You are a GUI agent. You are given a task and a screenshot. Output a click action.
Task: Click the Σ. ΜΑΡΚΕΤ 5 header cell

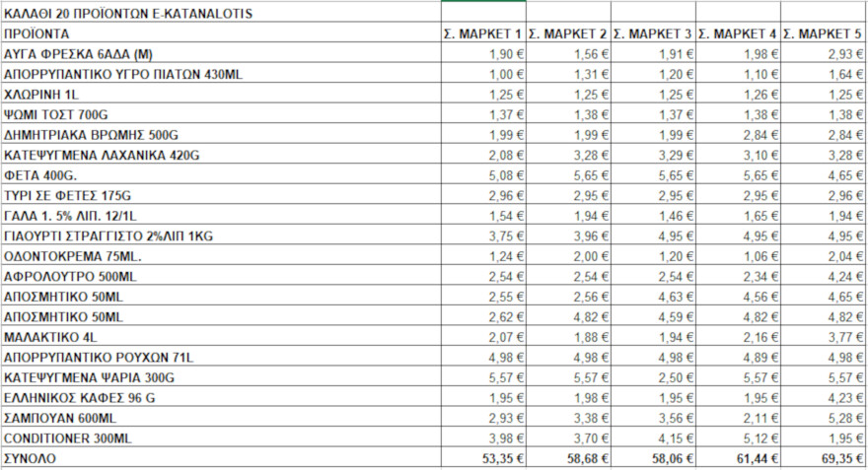824,34
